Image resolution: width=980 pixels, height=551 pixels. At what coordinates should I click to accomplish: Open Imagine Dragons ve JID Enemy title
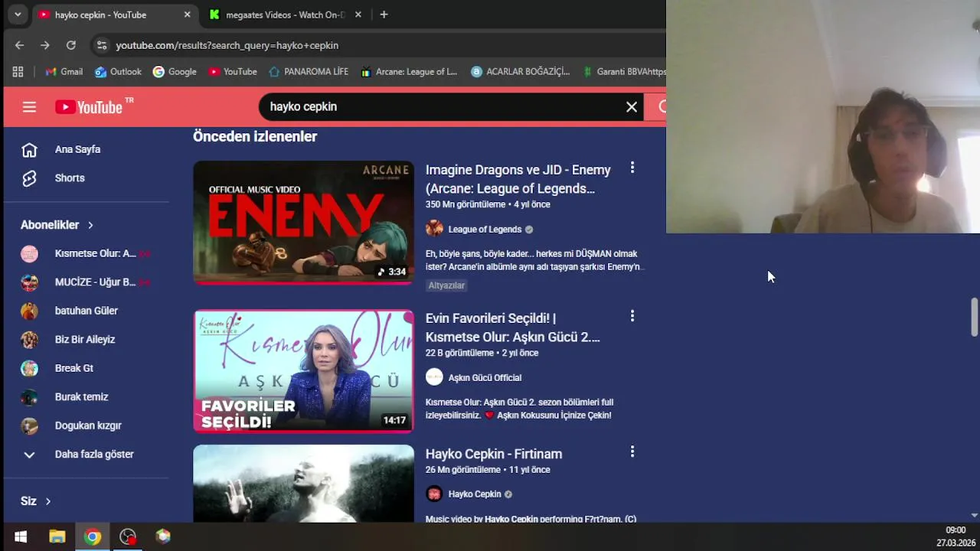pyautogui.click(x=518, y=179)
